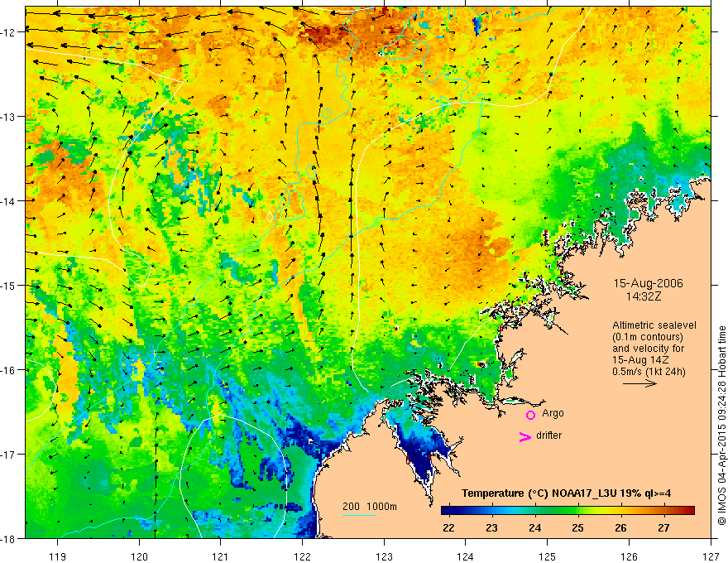Click the time label 14:32Z
728x563 pixels.
tap(644, 296)
